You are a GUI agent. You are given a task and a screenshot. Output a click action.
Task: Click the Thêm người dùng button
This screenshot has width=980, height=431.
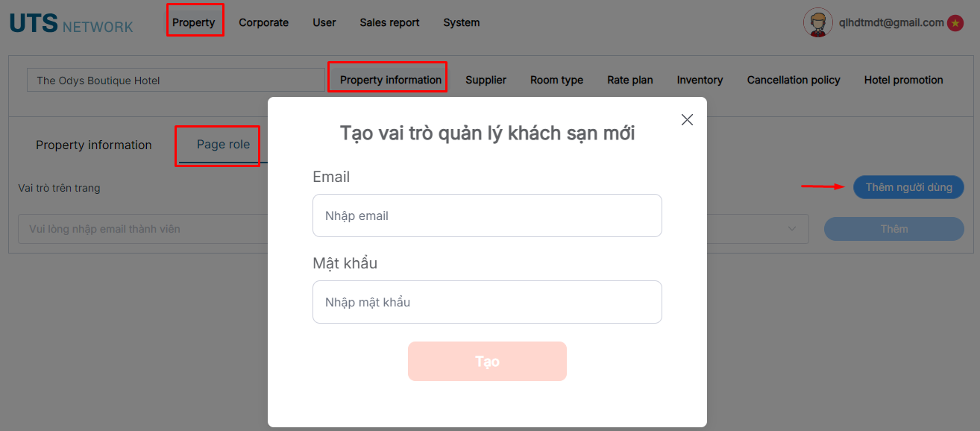908,187
